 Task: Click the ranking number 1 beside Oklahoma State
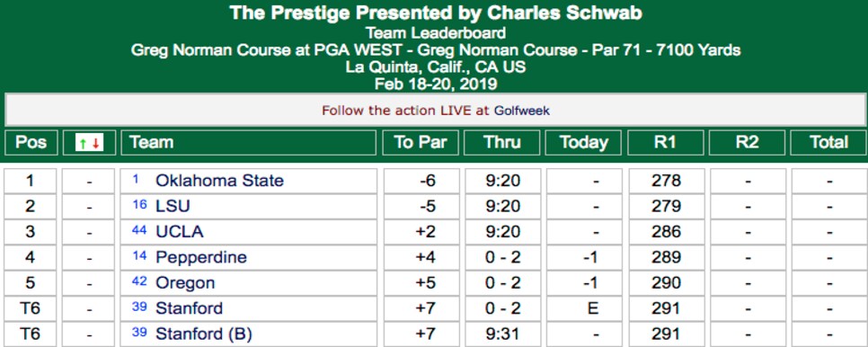point(136,179)
